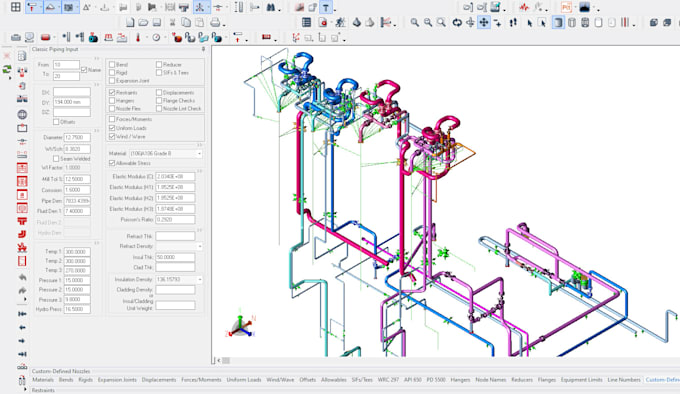Screen dimensions: 680x394
Task: Click the red thermometer temperature icon
Action: coord(138,38)
